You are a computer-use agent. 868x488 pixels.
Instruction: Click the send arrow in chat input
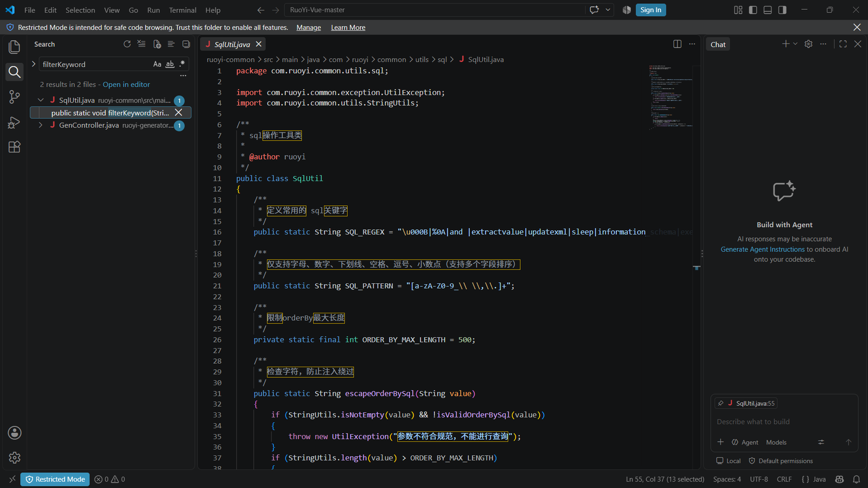pos(848,442)
